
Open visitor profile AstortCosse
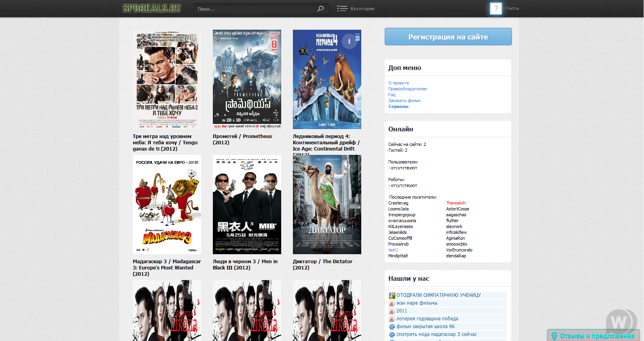pos(458,209)
